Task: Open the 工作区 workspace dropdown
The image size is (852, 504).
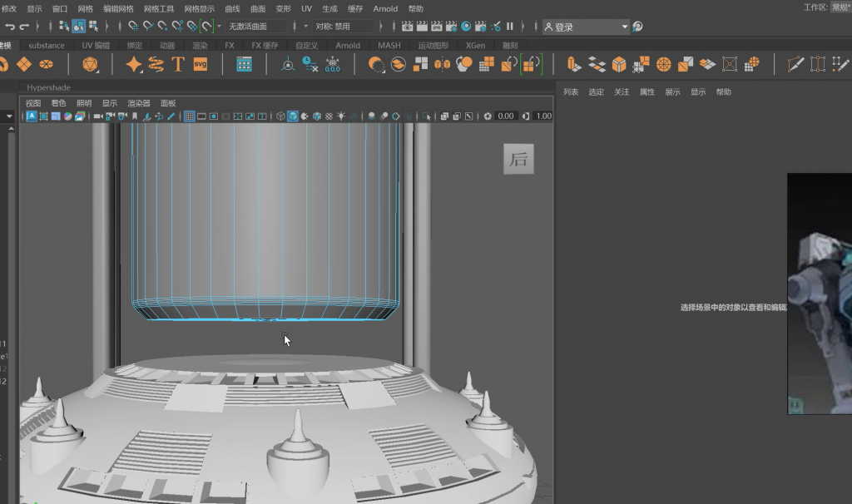Action: 839,7
